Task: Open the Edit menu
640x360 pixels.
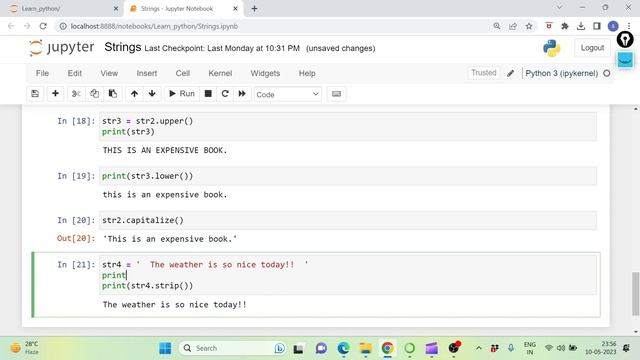Action: (x=75, y=73)
